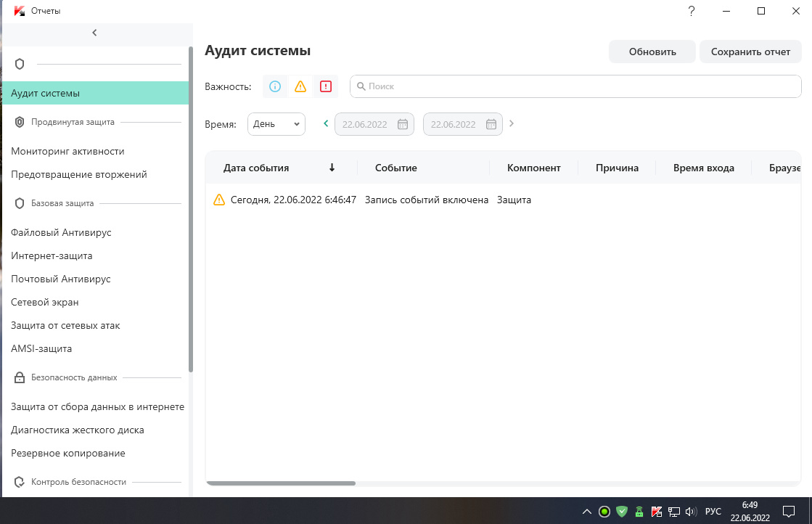This screenshot has width=812, height=524.
Task: Collapse the reports sidebar with the back chevron
Action: [94, 33]
